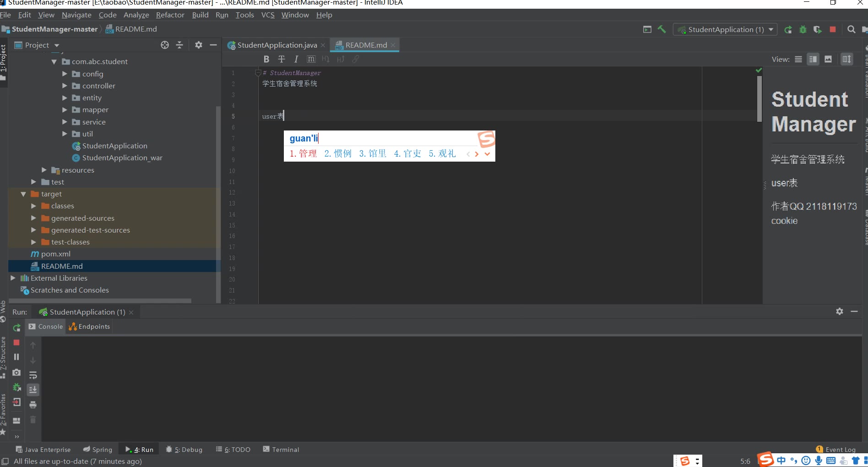Click Project panel horizontal scrollbar

(99, 301)
